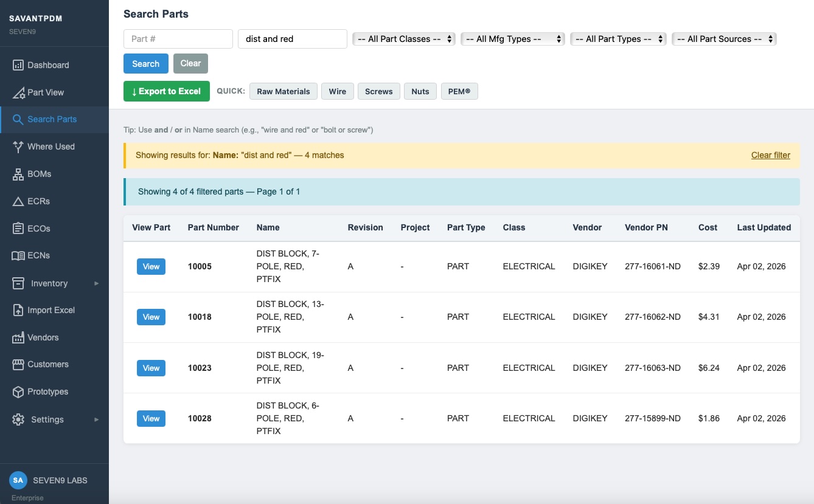
Task: Open the ECNs sidebar item
Action: [x=38, y=255]
